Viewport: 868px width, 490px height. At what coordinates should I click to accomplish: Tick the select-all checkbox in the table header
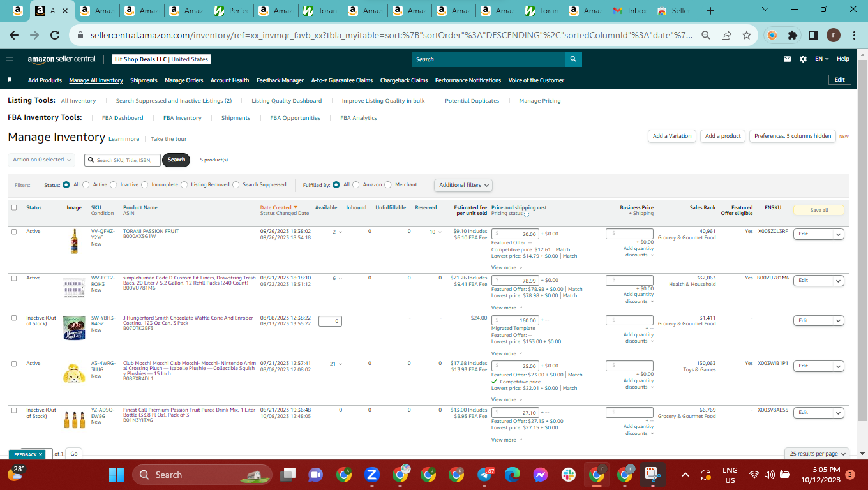coord(14,207)
